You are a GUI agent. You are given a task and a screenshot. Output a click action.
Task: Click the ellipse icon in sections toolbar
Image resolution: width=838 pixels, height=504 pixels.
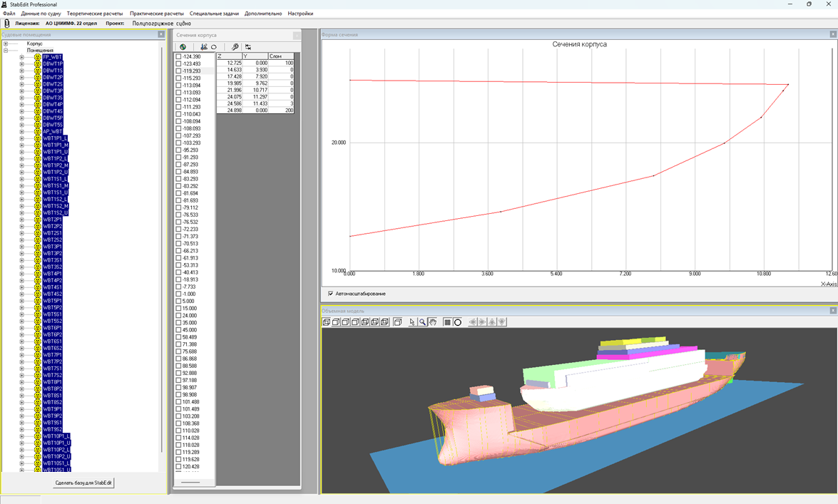(x=214, y=47)
